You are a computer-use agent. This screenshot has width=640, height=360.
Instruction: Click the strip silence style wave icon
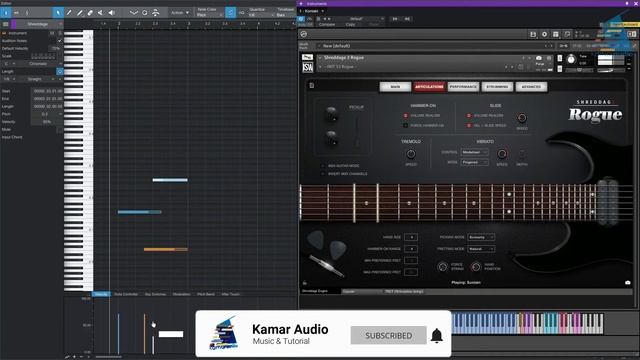click(x=133, y=13)
